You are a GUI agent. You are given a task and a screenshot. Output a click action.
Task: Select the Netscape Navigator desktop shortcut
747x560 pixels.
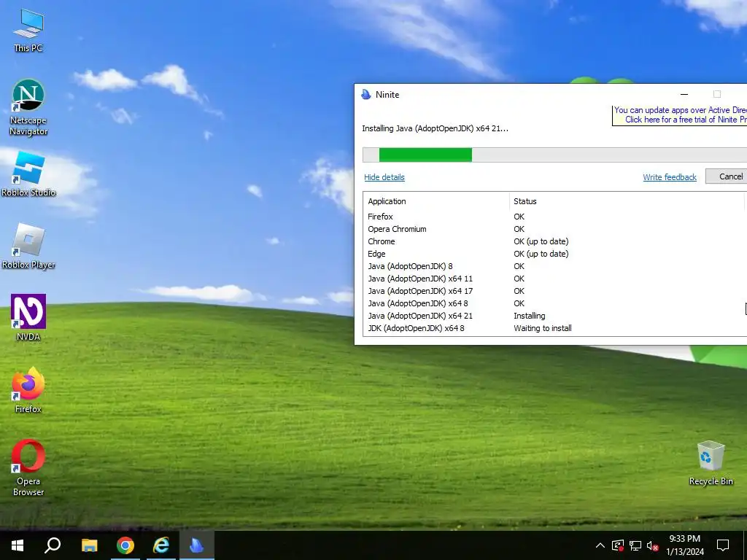coord(28,108)
